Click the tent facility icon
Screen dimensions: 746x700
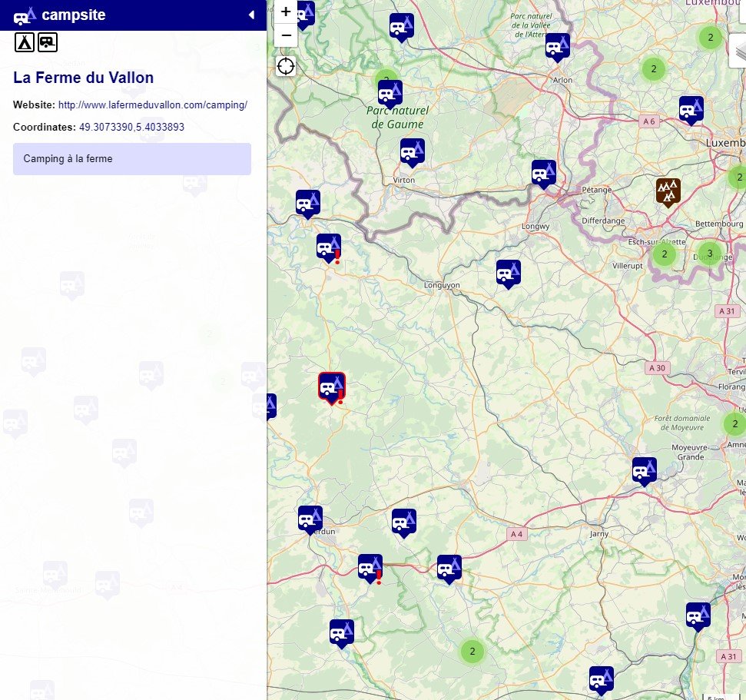point(24,42)
